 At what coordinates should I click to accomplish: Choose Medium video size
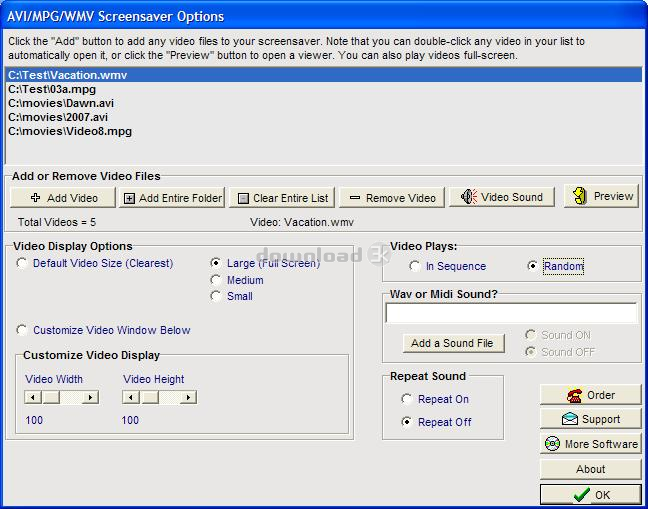pos(216,280)
